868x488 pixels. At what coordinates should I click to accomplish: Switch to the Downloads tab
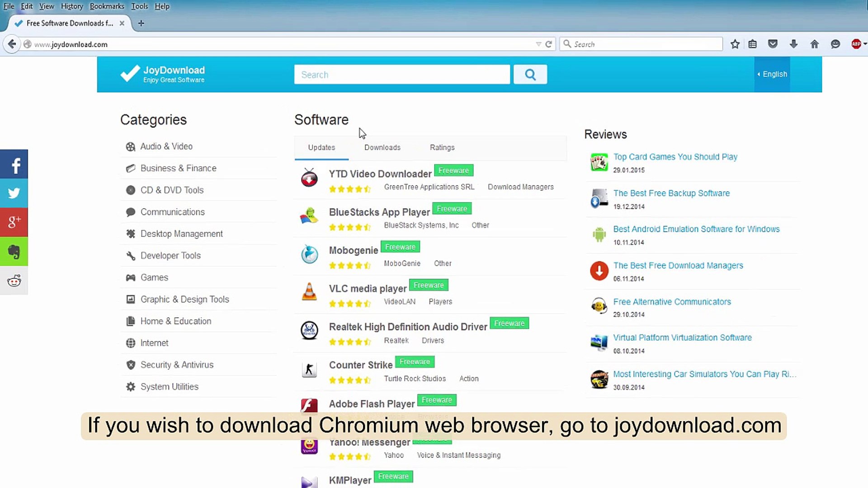click(x=382, y=147)
